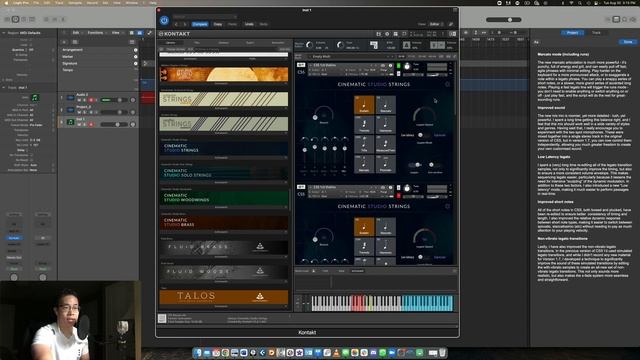Viewport: 640px width, 360px height.
Task: Expand Instruments bar under Talos library
Action: [x=224, y=306]
